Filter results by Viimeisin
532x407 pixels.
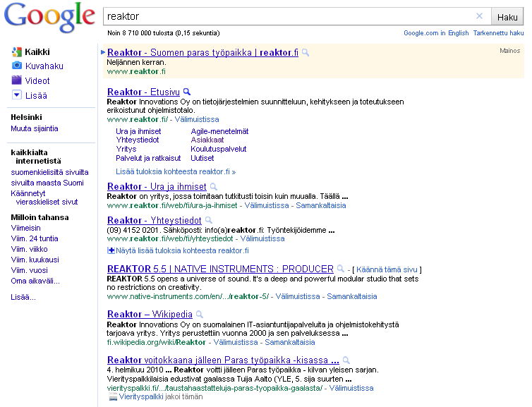(26, 228)
